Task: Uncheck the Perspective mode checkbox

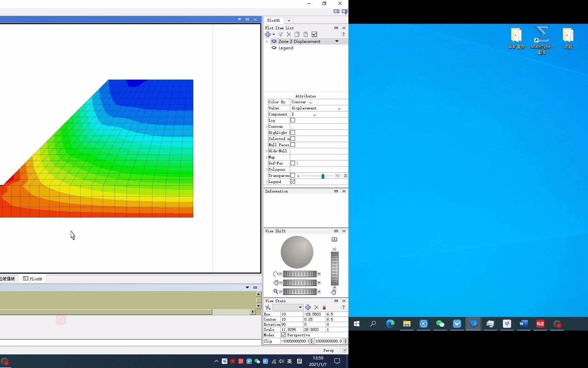Action: pos(284,335)
